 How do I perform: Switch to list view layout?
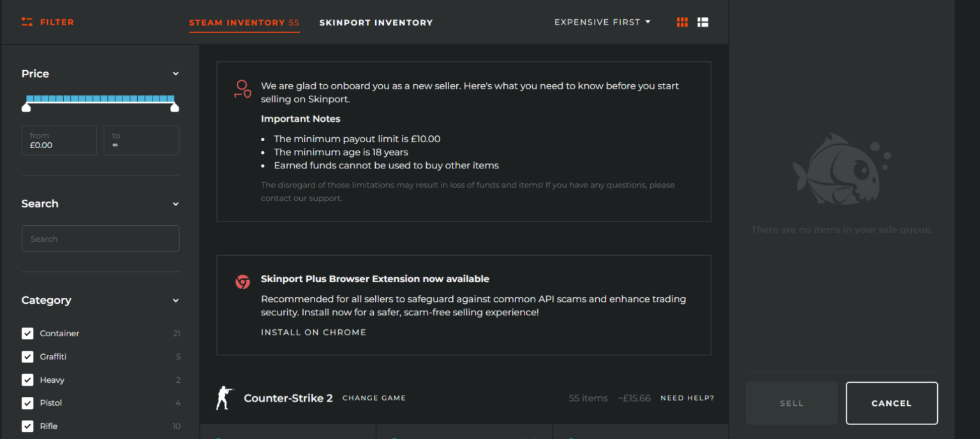coord(702,21)
